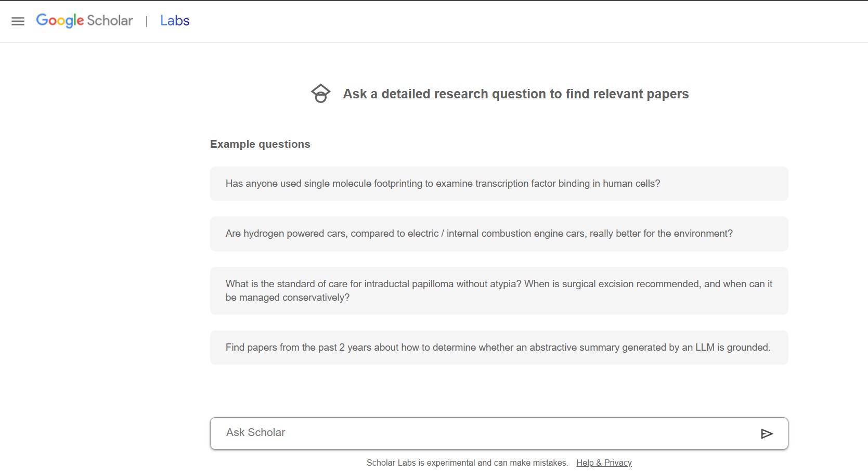Click the 'Scholar Labs is experimental' disclaimer text
The height and width of the screenshot is (474, 868).
click(467, 463)
